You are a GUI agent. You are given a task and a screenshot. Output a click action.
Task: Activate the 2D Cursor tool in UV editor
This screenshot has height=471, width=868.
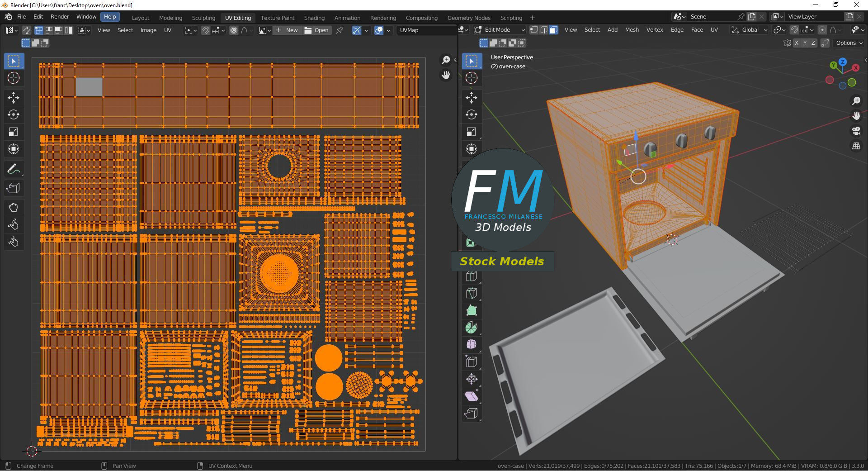[x=14, y=78]
